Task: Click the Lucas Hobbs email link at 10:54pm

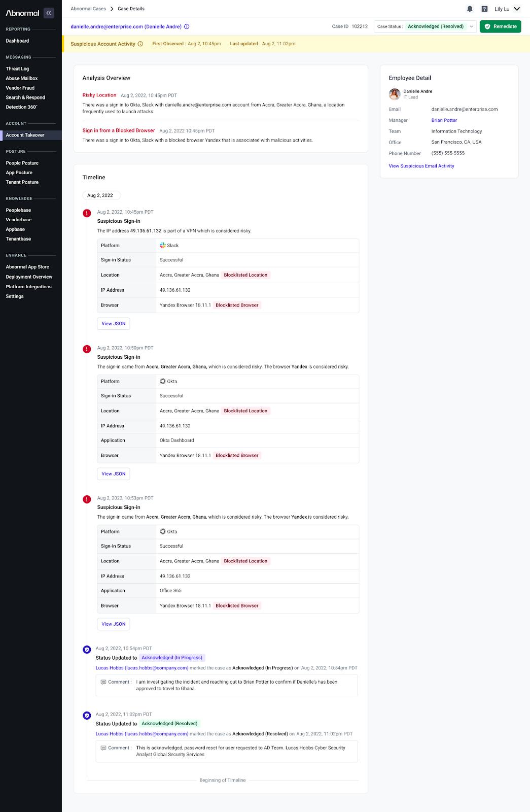Action: (142, 668)
